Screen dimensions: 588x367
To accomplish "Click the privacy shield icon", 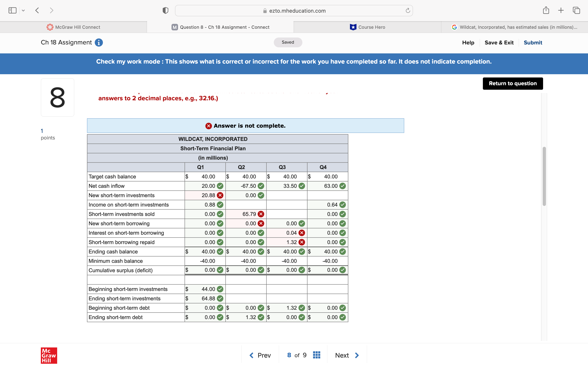I will click(x=165, y=10).
